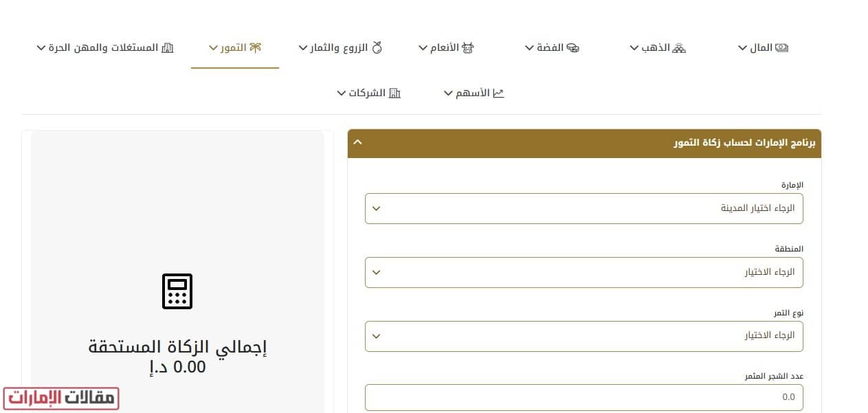Click the building icon beside الشركات
Image resolution: width=868 pixels, height=413 pixels.
coord(392,92)
